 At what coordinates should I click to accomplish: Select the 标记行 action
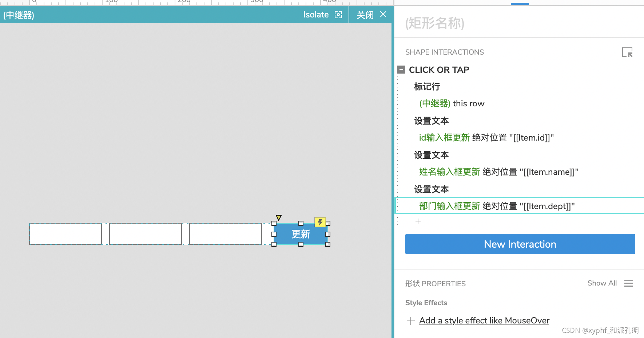[x=427, y=87]
